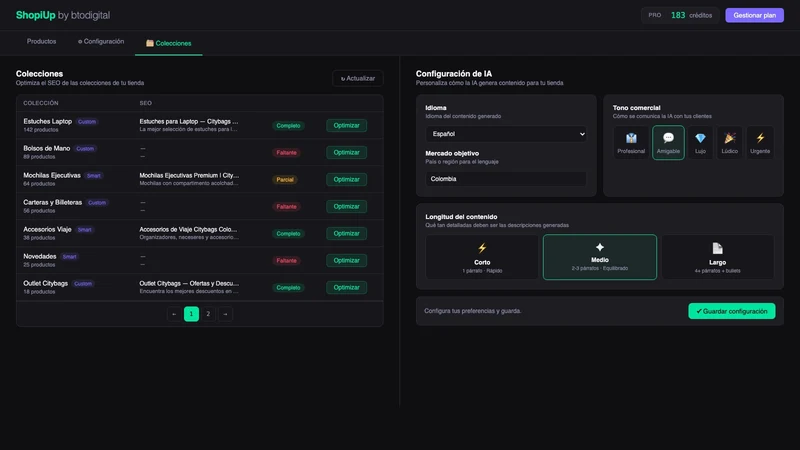Select Corto content length

[482, 257]
